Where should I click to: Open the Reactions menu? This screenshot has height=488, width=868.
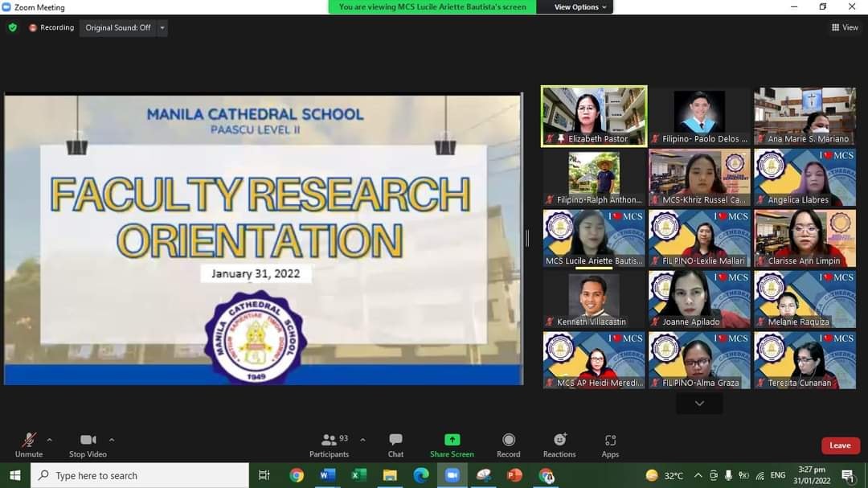[x=559, y=444]
